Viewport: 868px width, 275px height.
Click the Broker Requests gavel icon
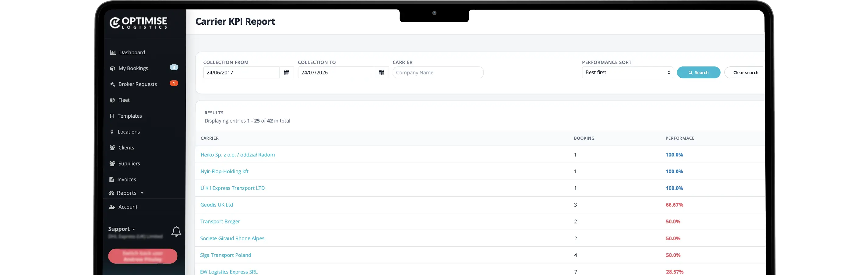[113, 84]
